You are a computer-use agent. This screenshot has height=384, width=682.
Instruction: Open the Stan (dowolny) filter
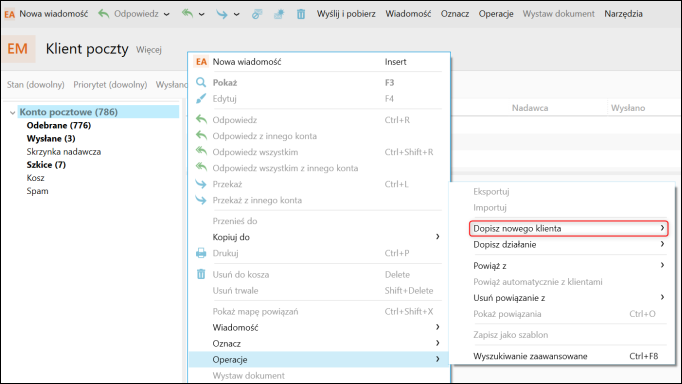(35, 84)
